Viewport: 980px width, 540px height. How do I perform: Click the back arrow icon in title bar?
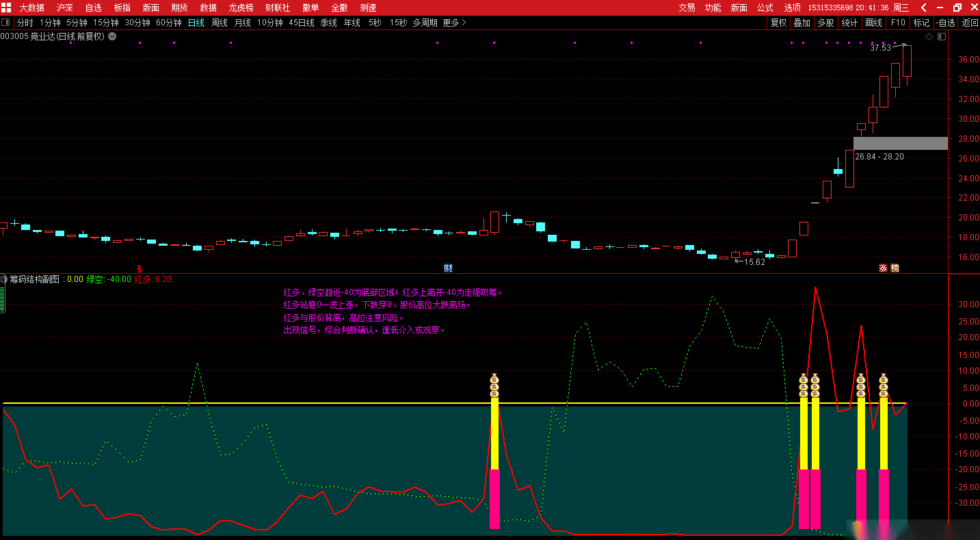pos(924,8)
